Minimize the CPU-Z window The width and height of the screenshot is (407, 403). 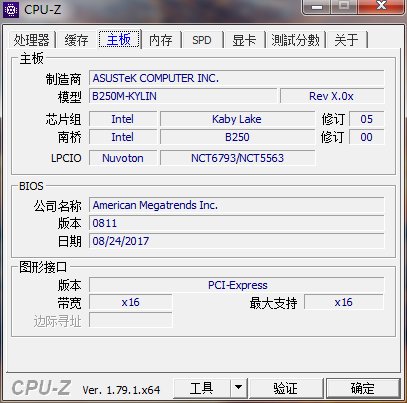coord(317,6)
